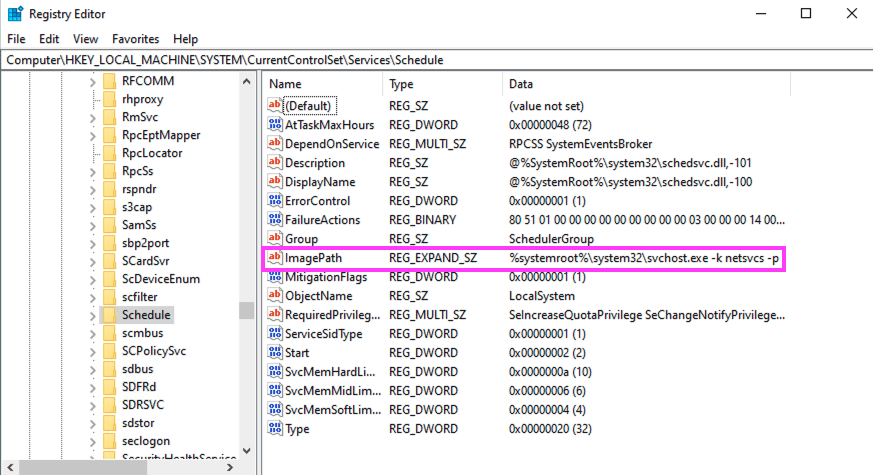Click the Start DWORD value icon

[274, 352]
